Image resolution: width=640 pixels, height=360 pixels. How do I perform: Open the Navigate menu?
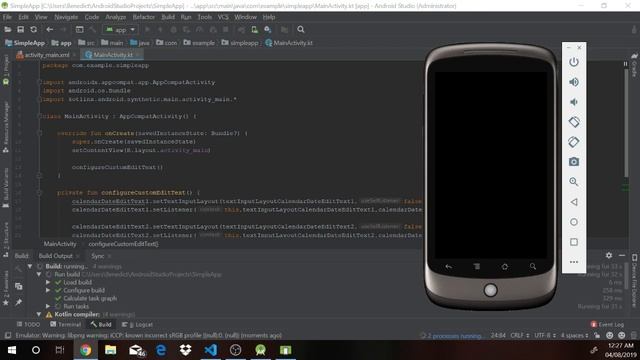tap(66, 17)
